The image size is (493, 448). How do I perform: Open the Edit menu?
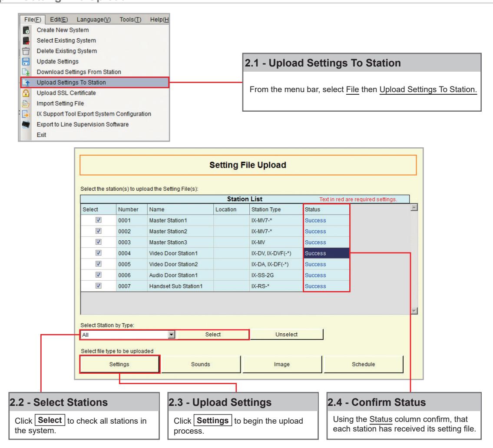(59, 20)
